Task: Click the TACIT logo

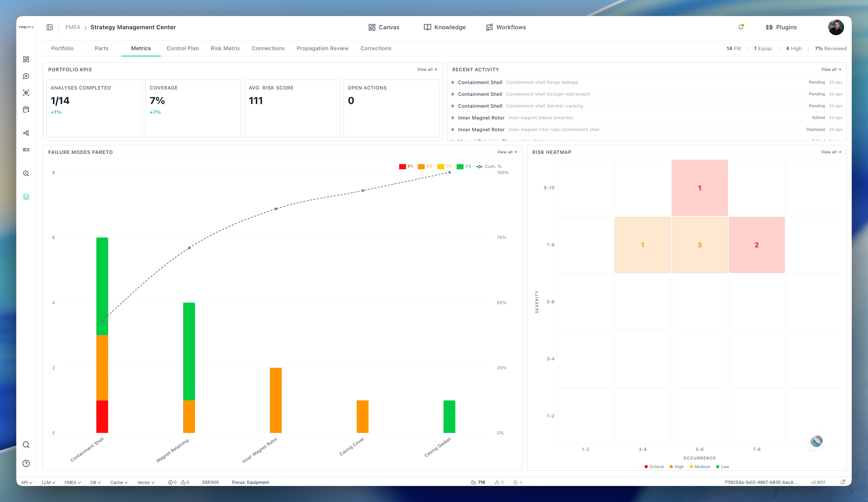Action: click(26, 27)
